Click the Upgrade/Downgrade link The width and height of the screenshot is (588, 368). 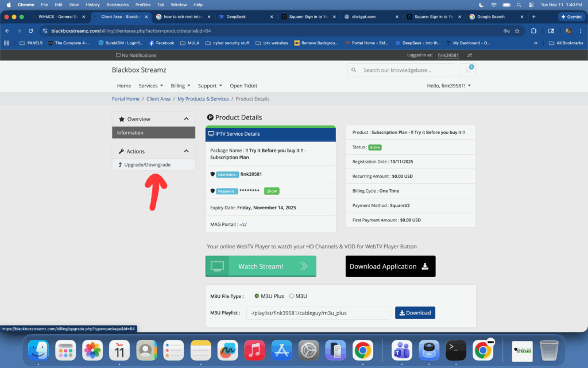tap(148, 164)
